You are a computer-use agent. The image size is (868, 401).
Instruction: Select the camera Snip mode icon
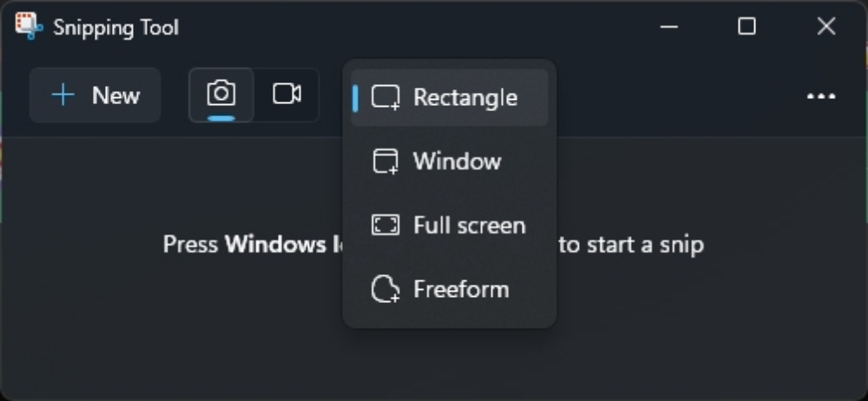[221, 94]
